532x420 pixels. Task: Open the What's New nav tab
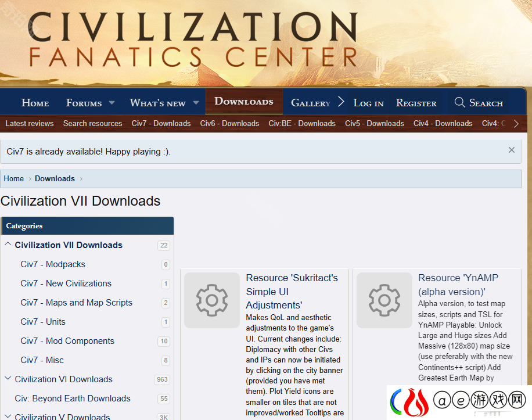coord(158,103)
